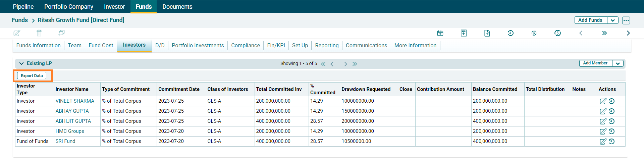
Task: Click the clone fund duplicate icon
Action: coord(61,33)
